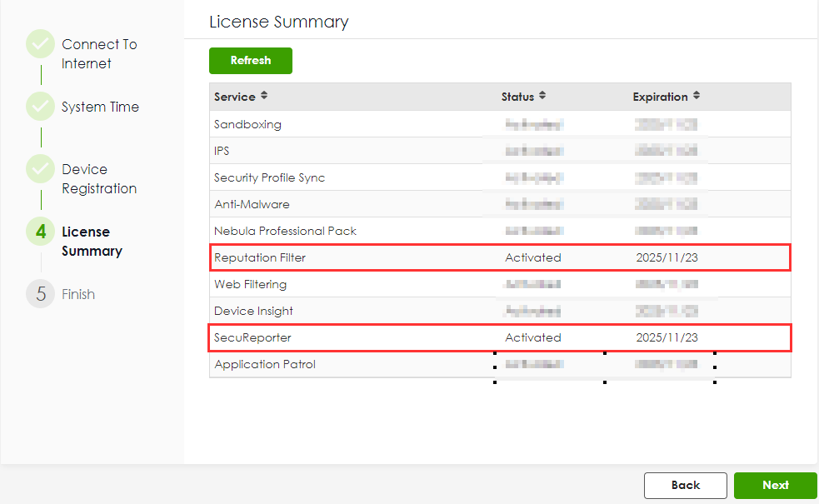Open the Connect To Internet step label
Viewport: 819px width, 504px height.
[x=98, y=54]
